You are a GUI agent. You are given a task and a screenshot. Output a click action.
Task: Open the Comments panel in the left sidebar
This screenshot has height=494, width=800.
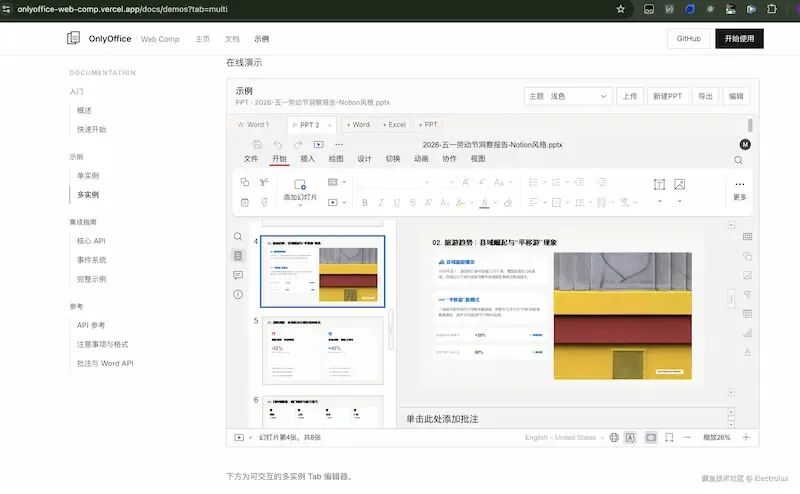[238, 275]
